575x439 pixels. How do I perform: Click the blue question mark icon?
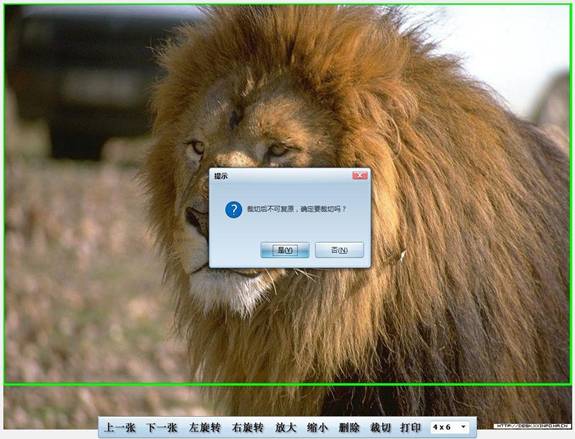click(234, 210)
